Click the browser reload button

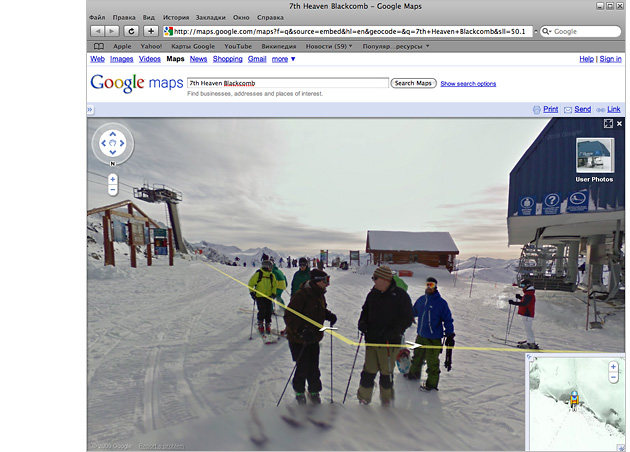pos(130,31)
